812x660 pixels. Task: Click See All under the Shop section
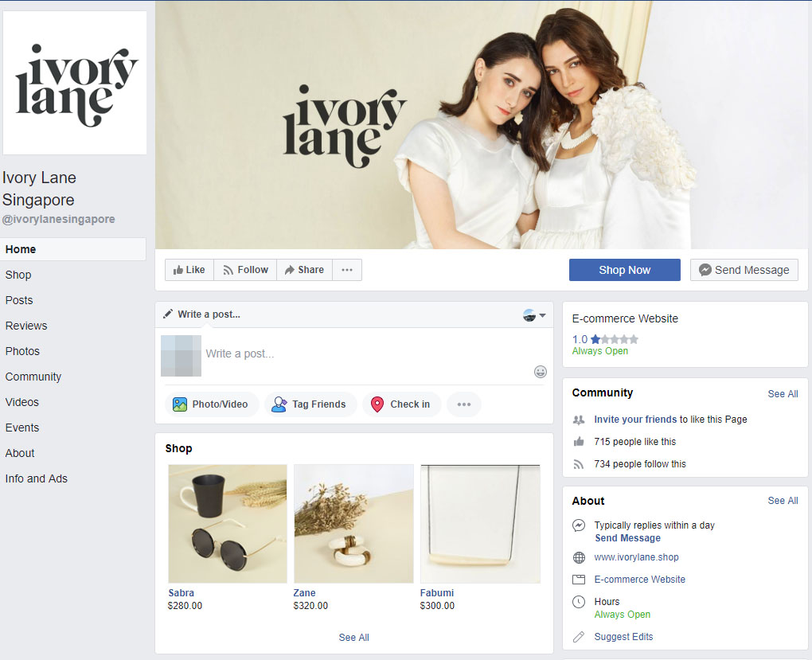tap(353, 638)
